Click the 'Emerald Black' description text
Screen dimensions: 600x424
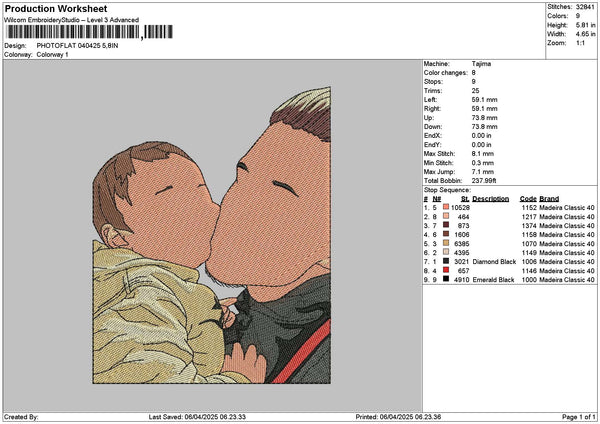[493, 280]
